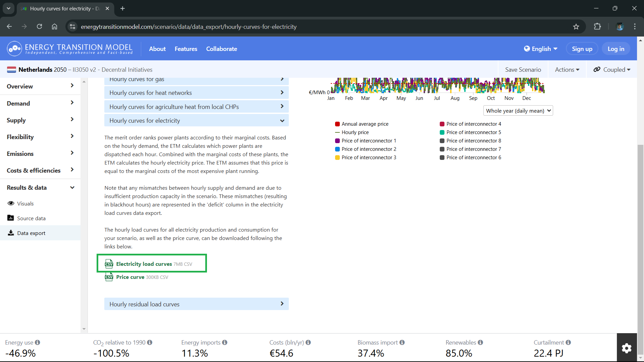Toggle Price of interconnector 1 series
644x362 pixels.
click(x=366, y=141)
